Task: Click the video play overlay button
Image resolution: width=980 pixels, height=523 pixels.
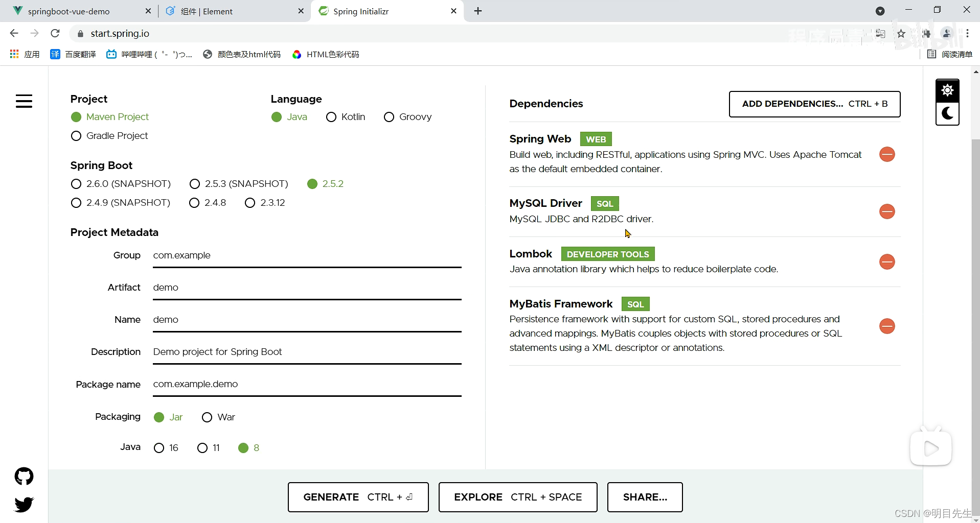Action: pos(931,448)
